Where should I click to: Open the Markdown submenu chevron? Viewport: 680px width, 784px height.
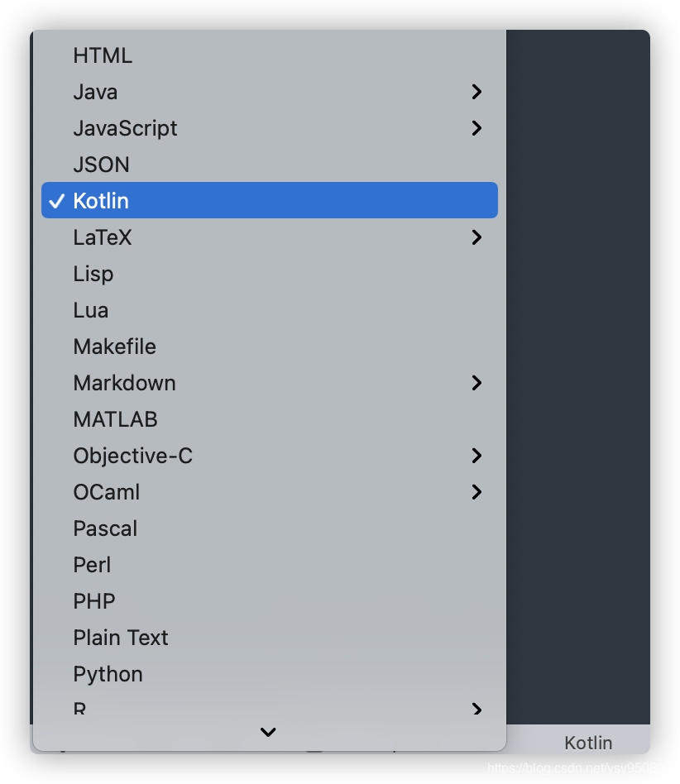[476, 383]
